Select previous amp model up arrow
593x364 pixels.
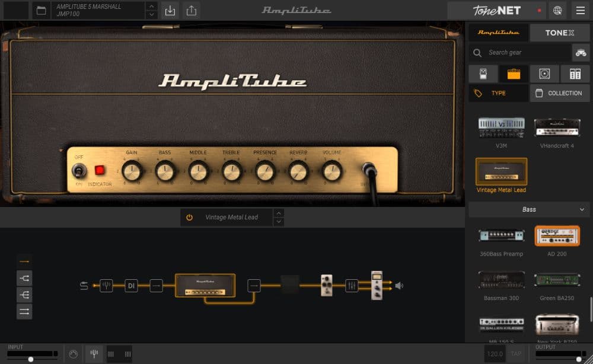click(x=279, y=213)
